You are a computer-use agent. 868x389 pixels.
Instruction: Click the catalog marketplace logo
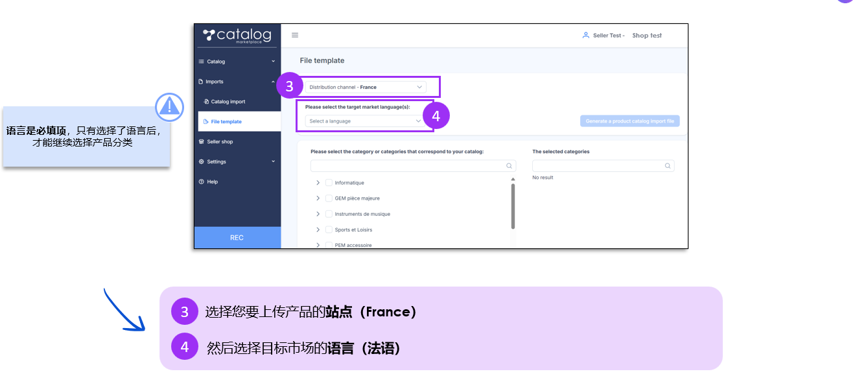pos(237,36)
